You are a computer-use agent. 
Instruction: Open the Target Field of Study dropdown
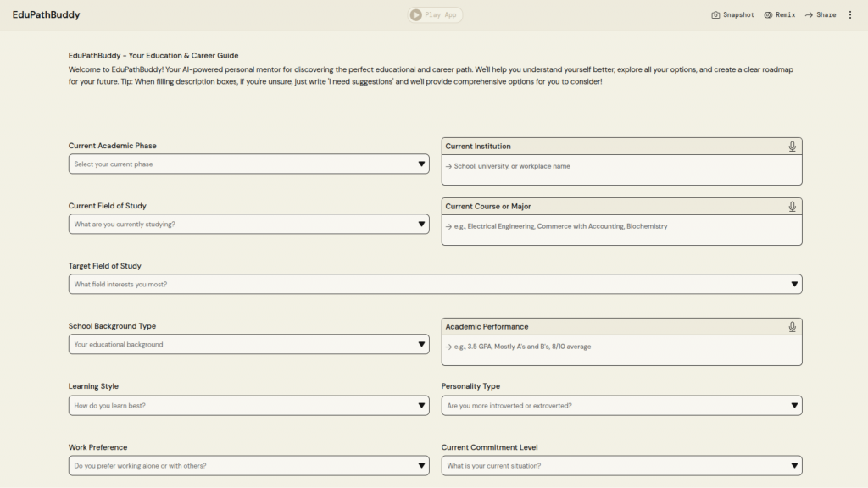(x=435, y=285)
